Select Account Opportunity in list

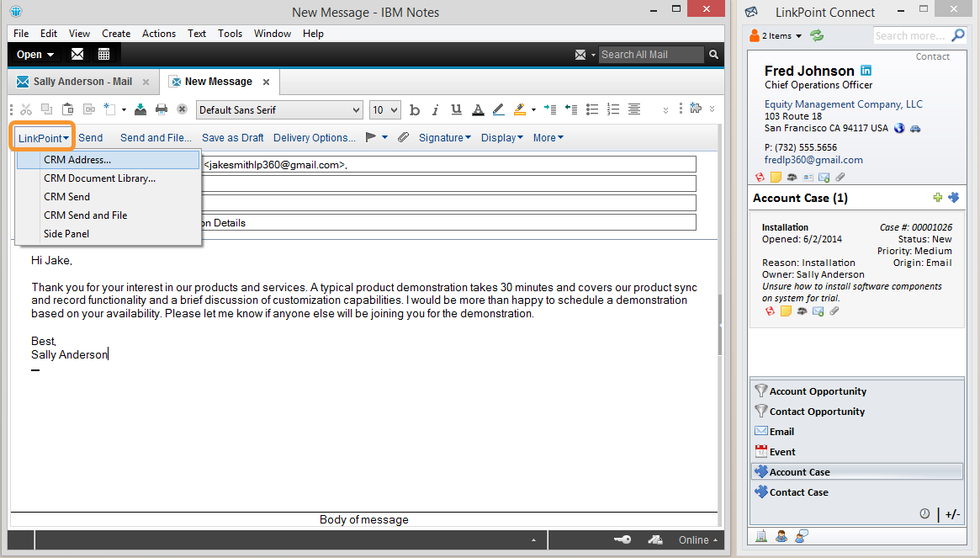point(857,391)
